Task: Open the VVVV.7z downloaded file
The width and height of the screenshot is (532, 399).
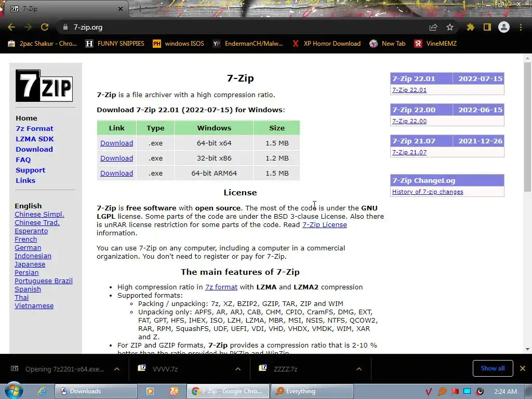Action: click(x=165, y=369)
